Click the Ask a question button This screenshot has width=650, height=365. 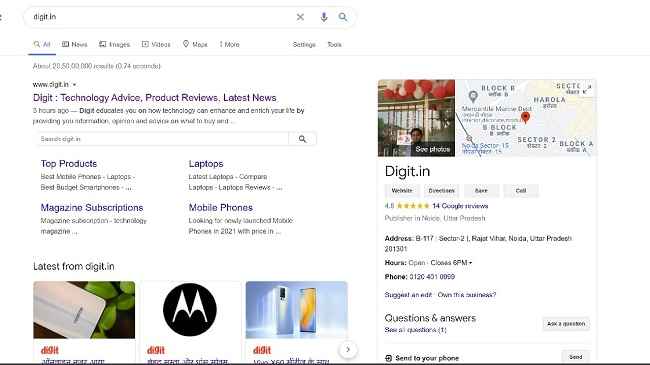tap(566, 324)
